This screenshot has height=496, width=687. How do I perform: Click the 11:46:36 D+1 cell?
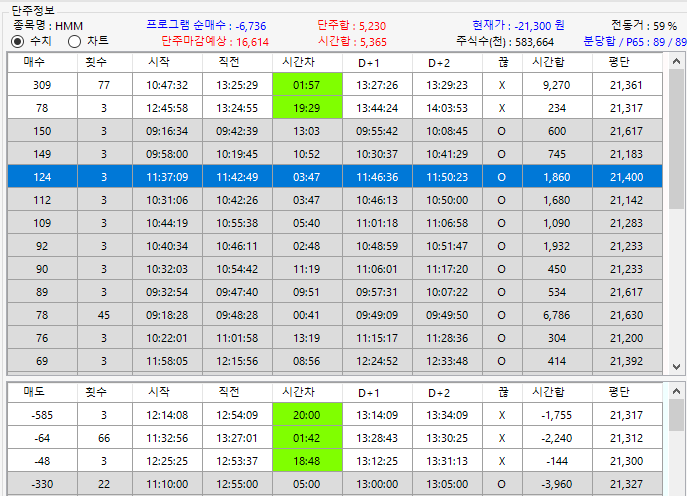[377, 177]
